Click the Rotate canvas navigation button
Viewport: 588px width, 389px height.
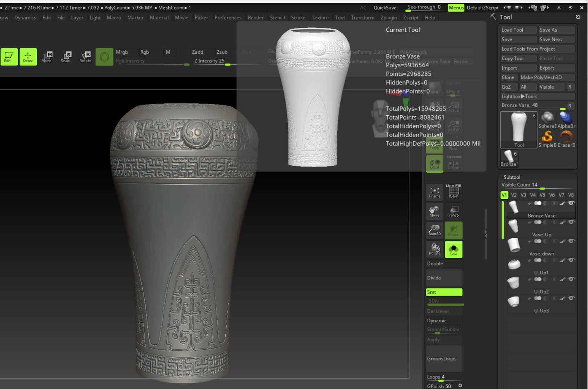(x=434, y=249)
